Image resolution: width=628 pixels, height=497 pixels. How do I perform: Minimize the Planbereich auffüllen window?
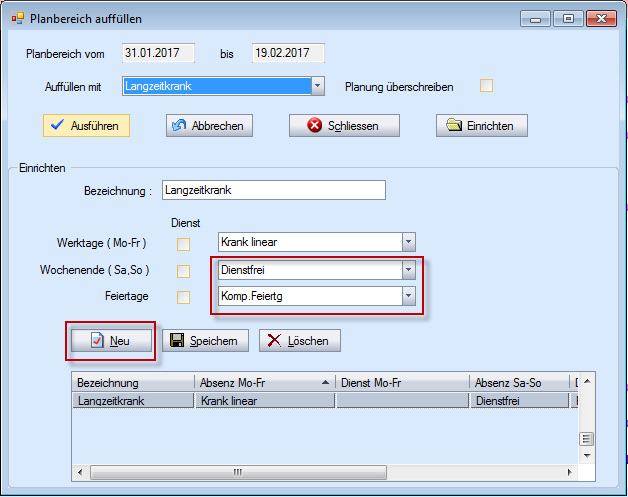[535, 19]
